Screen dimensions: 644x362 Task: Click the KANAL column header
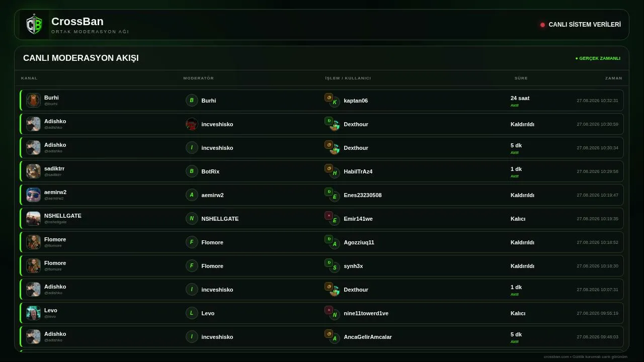tap(29, 78)
